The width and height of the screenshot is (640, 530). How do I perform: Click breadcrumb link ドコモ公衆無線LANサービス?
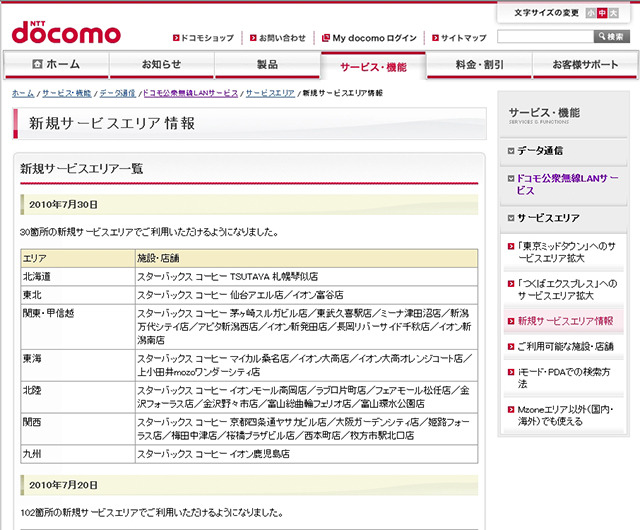[x=190, y=93]
